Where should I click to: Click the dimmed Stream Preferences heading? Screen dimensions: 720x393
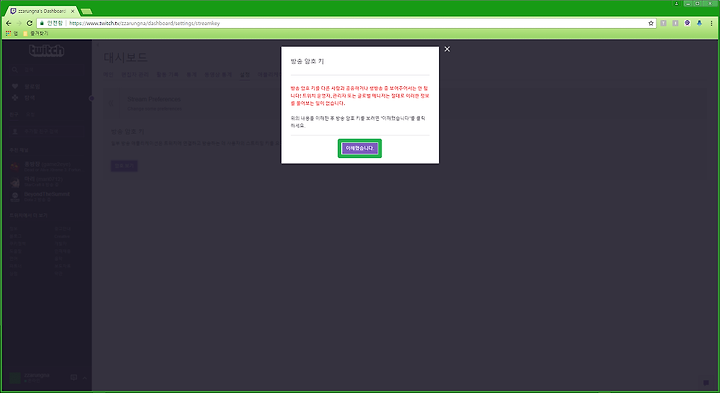coord(154,99)
